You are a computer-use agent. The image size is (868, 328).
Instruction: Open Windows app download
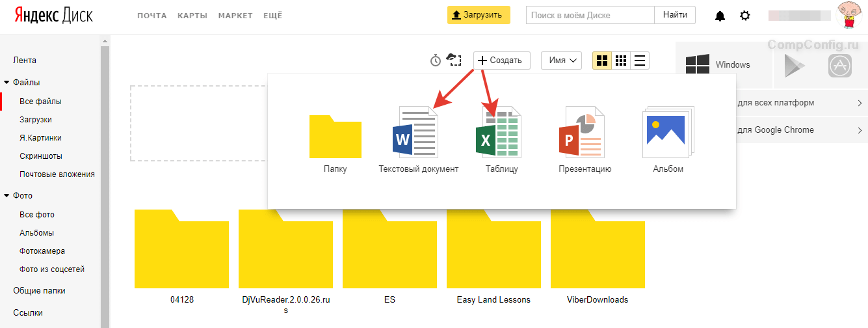coord(724,64)
